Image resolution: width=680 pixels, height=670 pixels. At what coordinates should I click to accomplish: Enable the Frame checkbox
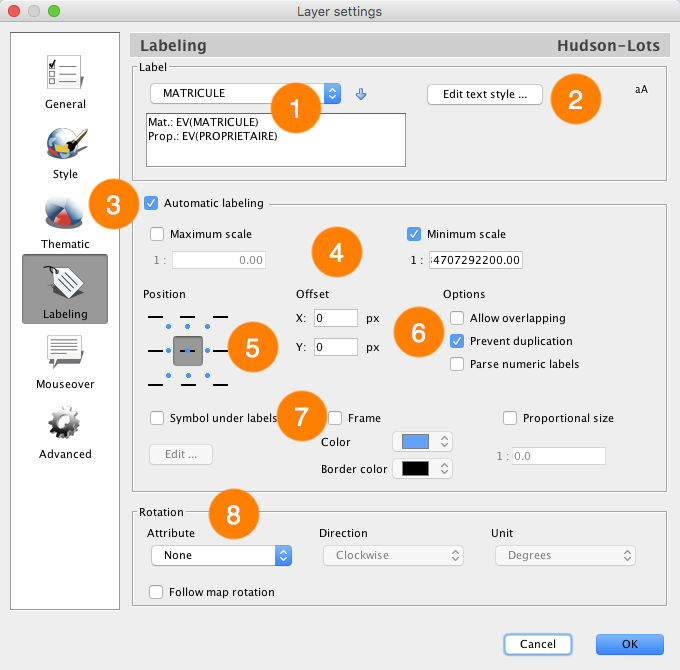[x=335, y=418]
